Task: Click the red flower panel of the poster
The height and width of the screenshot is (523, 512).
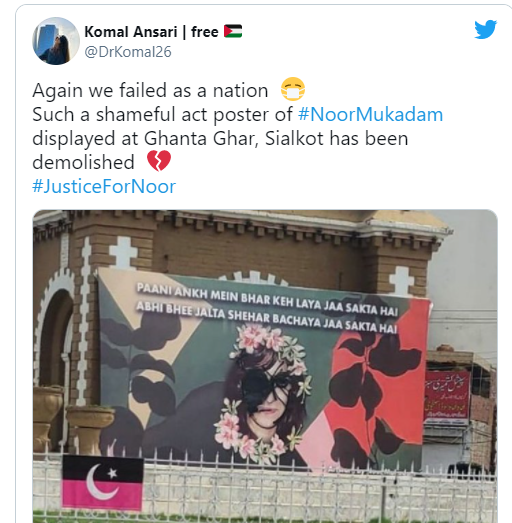Action: (x=374, y=387)
